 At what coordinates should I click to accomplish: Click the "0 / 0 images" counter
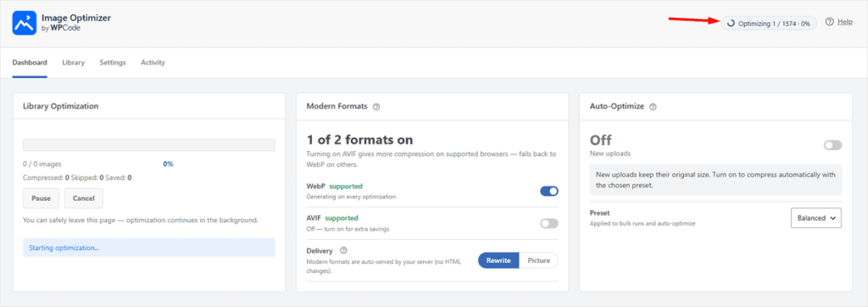(42, 164)
